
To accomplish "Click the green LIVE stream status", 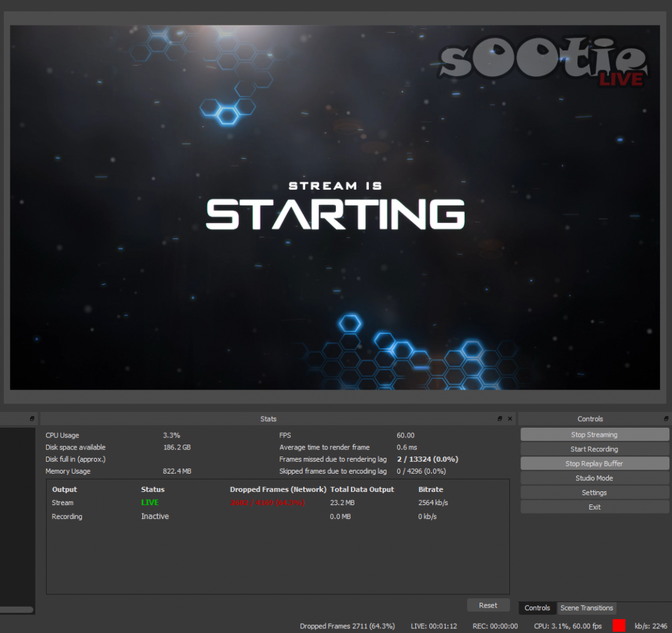I will [x=150, y=502].
